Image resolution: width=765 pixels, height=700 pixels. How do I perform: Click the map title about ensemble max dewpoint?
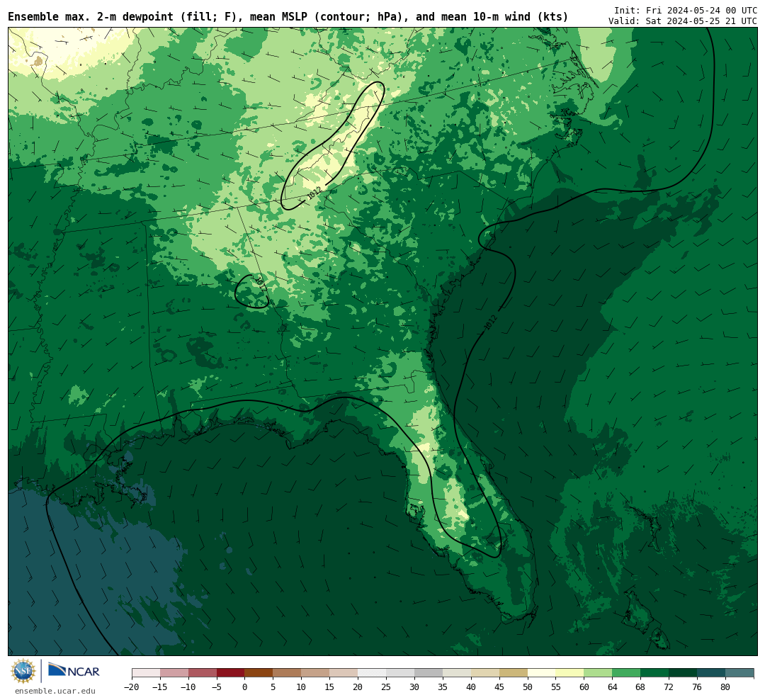[288, 16]
